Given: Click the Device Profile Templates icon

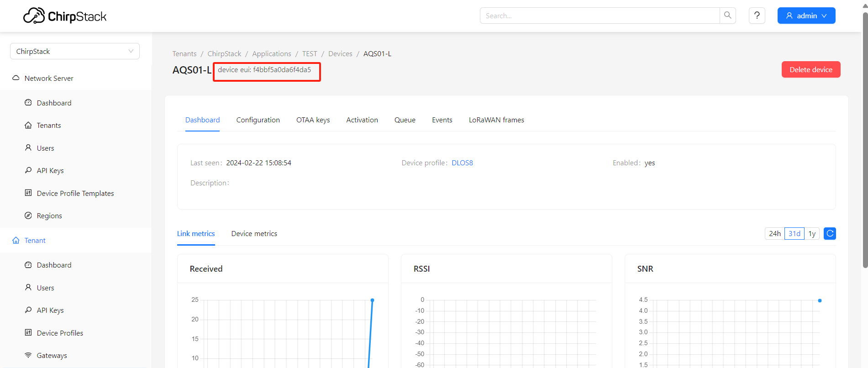Looking at the screenshot, I should click(x=28, y=193).
